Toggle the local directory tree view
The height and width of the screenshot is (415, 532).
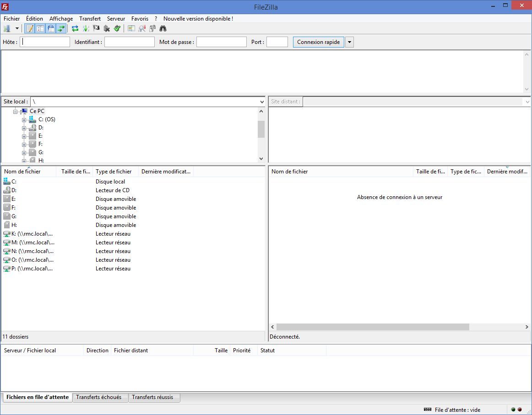(40, 28)
